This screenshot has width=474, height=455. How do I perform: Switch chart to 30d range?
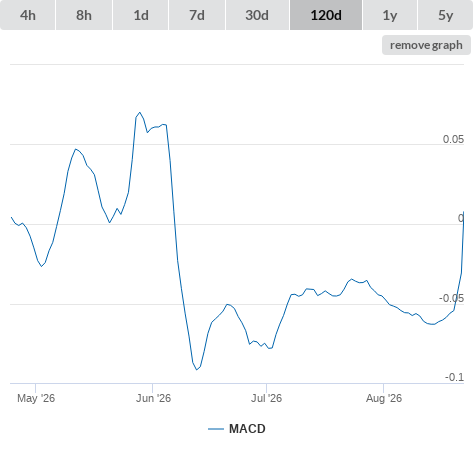257,15
